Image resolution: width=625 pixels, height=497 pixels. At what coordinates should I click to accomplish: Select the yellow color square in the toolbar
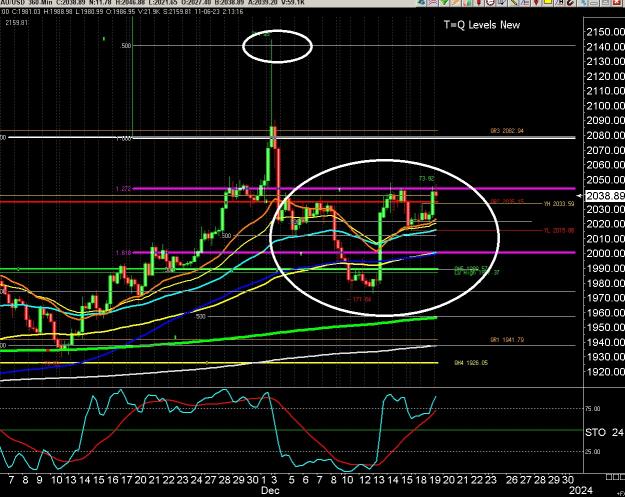[x=547, y=2]
